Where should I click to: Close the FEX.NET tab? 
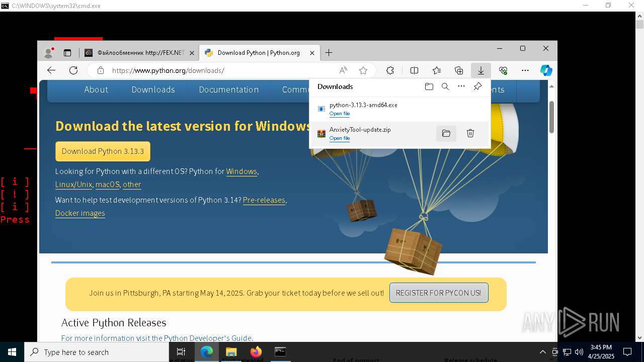coord(192,53)
